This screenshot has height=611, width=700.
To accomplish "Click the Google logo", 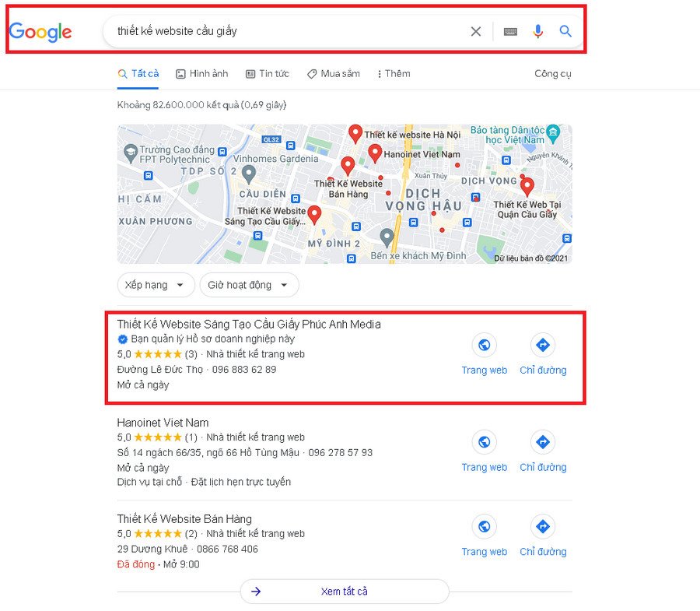I will (x=40, y=32).
